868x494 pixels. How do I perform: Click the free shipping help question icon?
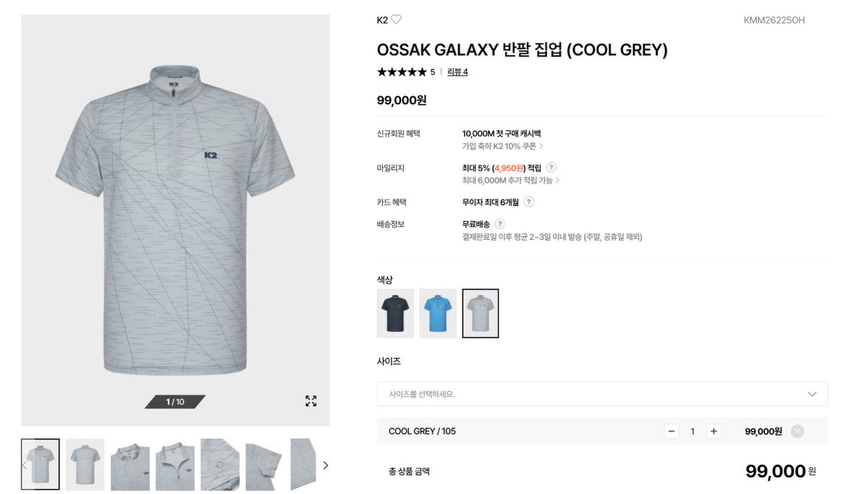(500, 224)
